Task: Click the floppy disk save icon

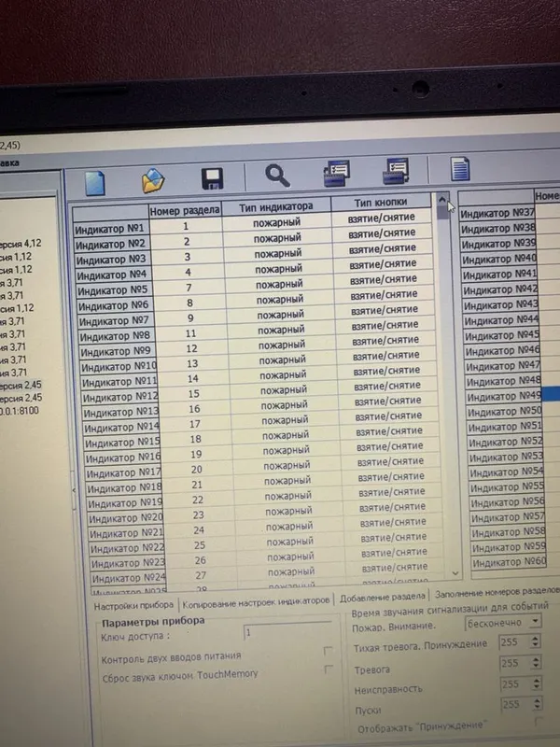Action: 213,178
